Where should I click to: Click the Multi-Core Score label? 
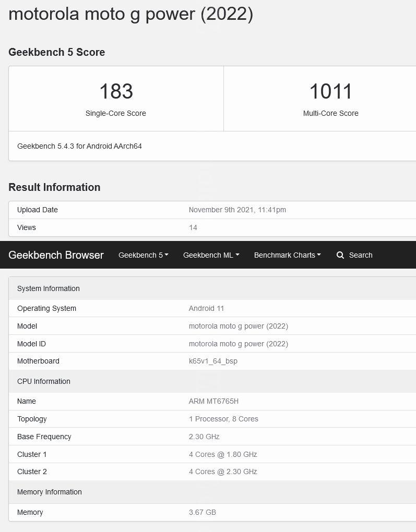[331, 113]
